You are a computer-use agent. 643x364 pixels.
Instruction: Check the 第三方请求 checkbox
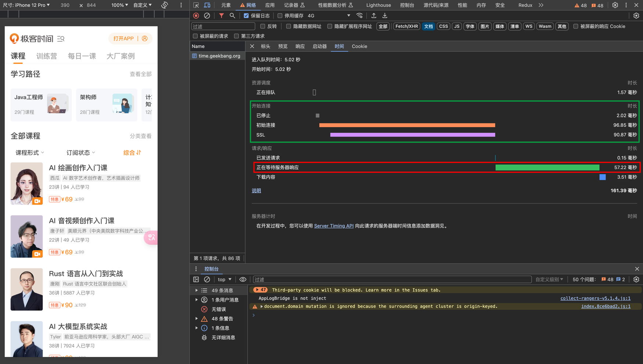236,36
